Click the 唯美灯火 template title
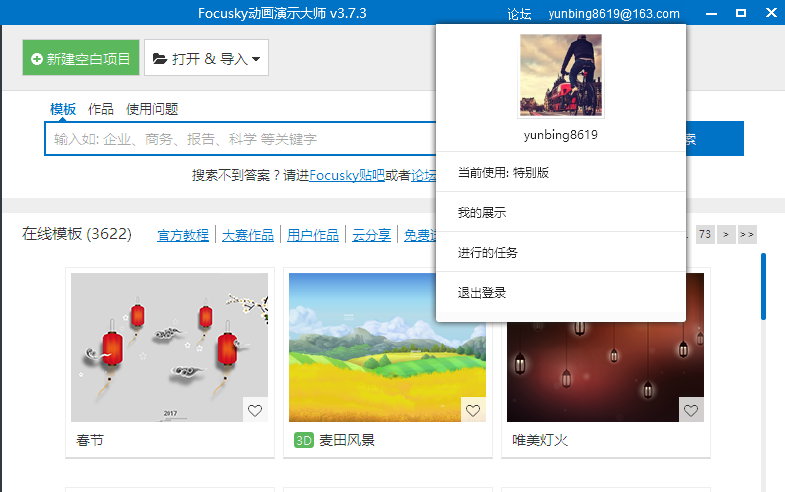This screenshot has height=492, width=785. coord(540,440)
